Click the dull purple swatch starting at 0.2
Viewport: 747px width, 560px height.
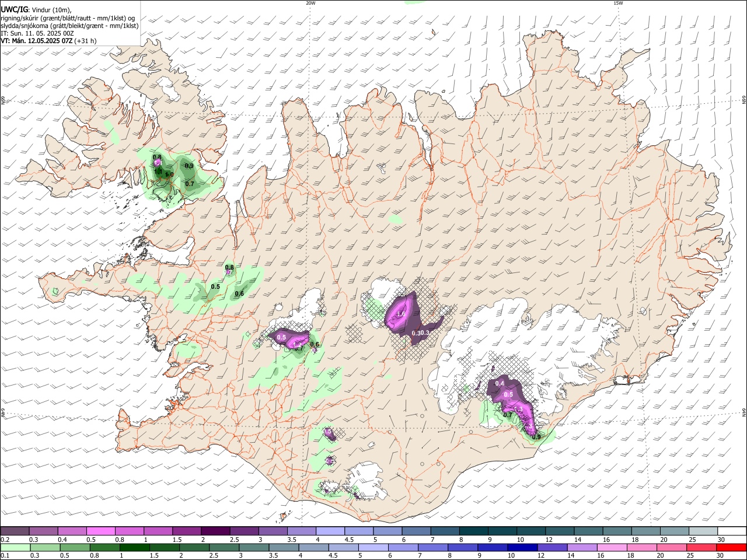point(15,531)
